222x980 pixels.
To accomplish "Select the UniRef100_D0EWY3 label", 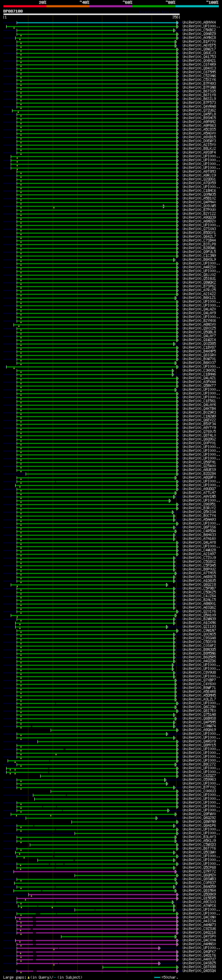I will pyautogui.click(x=199, y=141).
